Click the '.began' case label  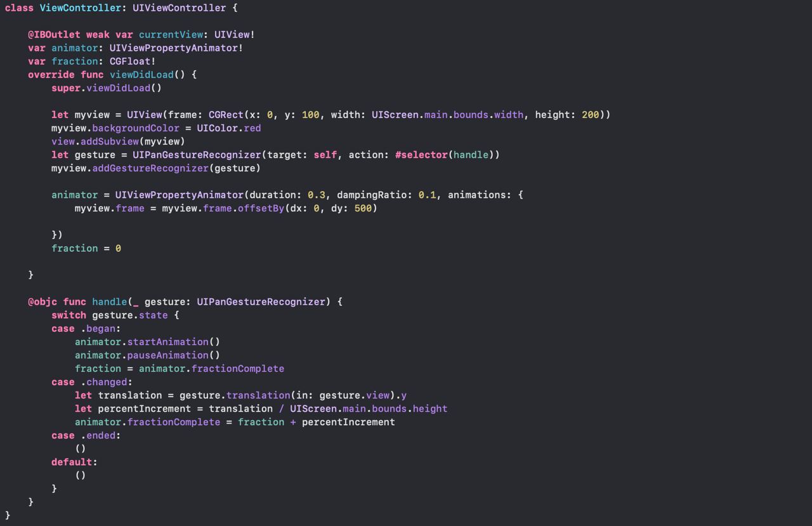point(98,329)
